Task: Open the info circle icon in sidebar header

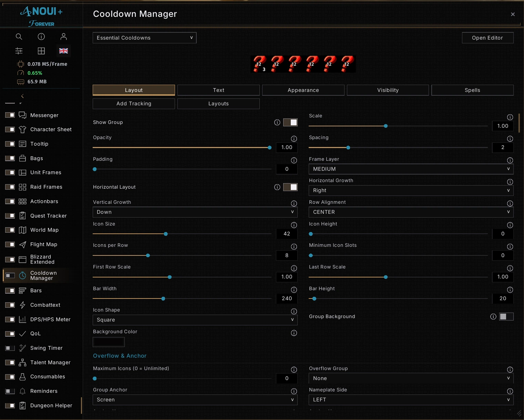Action: coord(41,36)
